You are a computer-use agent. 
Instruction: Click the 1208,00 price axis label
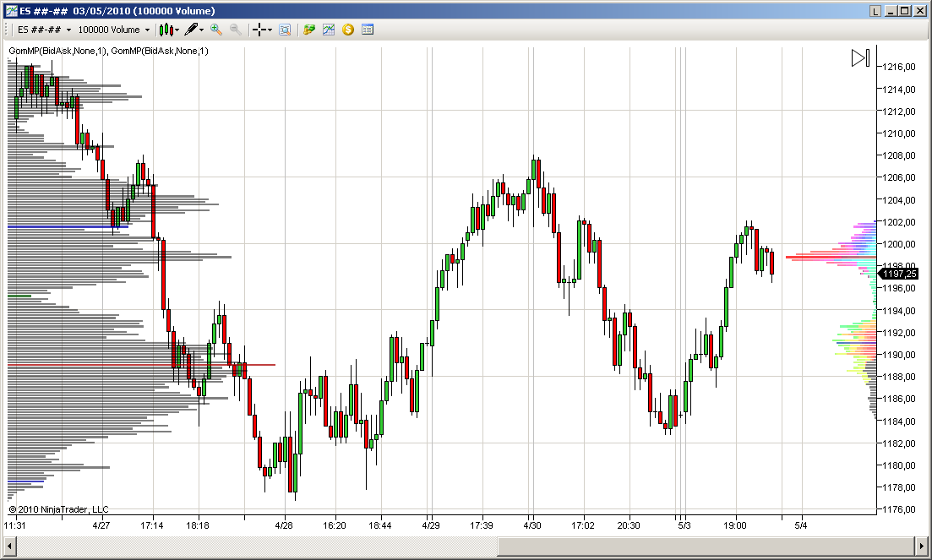tap(899, 155)
